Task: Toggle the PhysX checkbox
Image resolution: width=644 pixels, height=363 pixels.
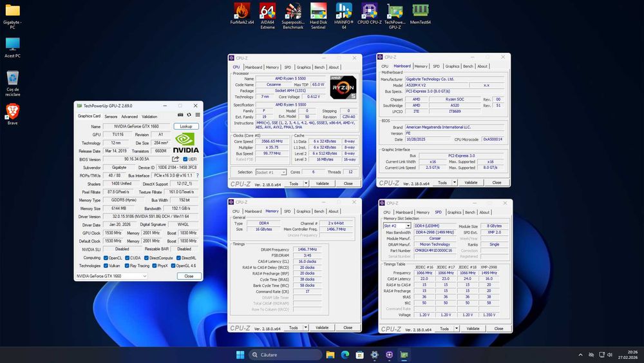Action: tap(155, 266)
